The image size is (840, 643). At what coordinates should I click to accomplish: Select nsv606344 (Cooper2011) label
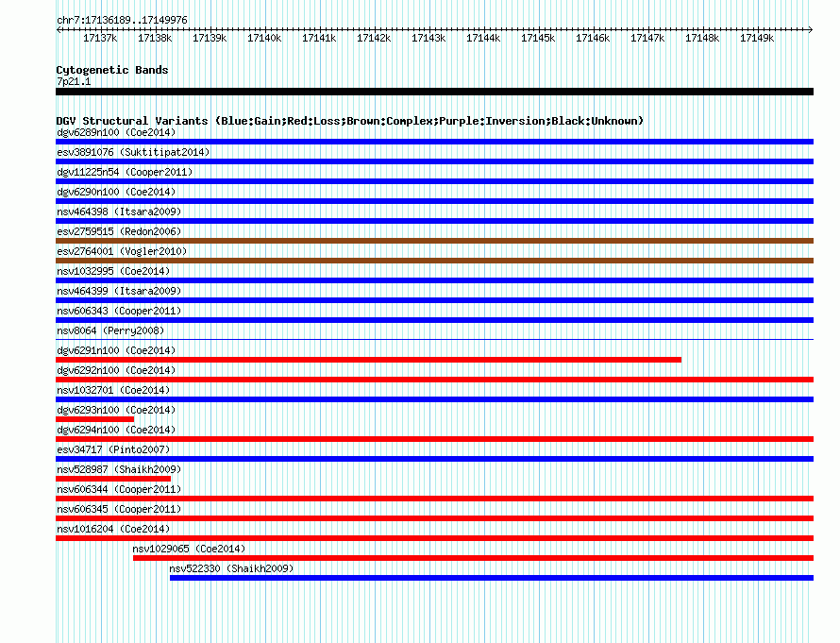[x=119, y=489]
